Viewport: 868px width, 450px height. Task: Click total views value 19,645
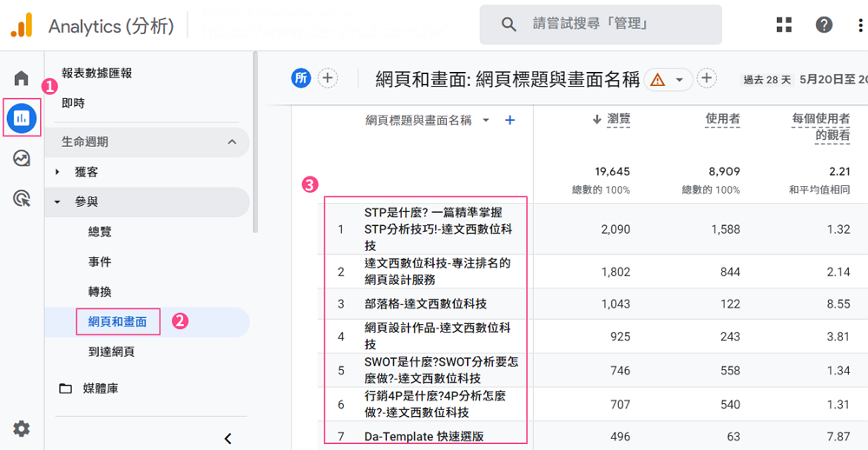(x=612, y=171)
